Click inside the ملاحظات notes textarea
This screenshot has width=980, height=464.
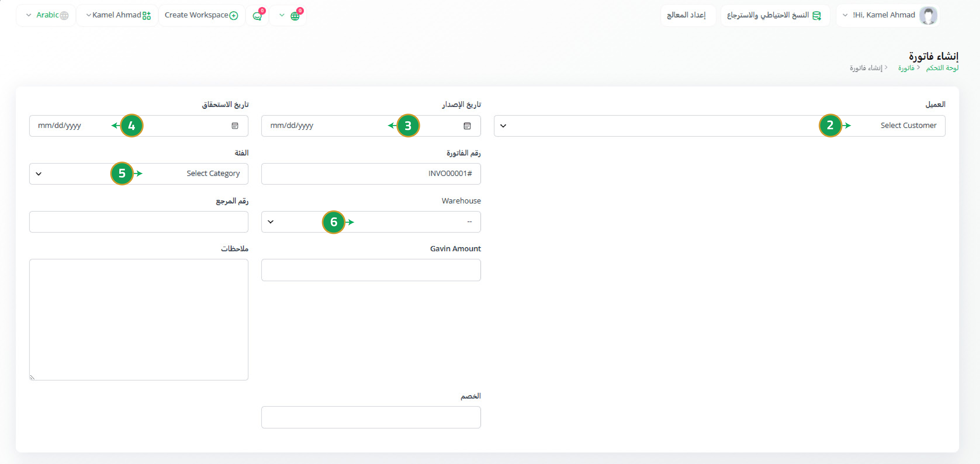(x=139, y=319)
